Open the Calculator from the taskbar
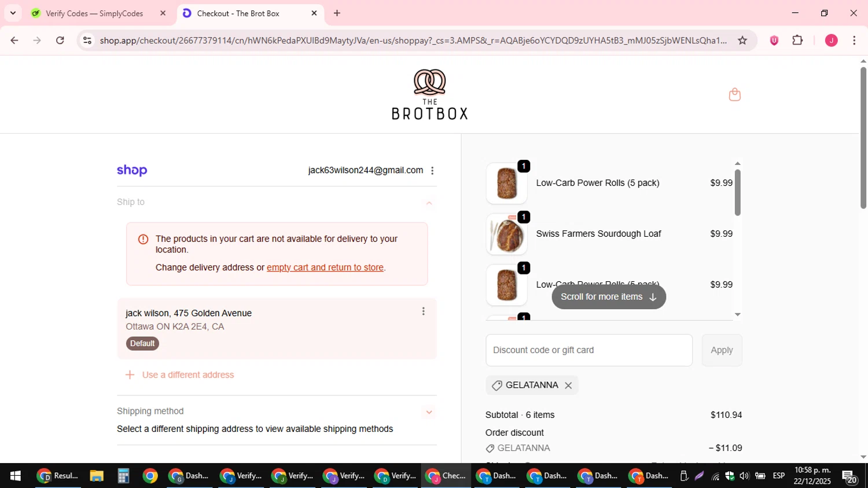Image resolution: width=868 pixels, height=488 pixels. click(123, 476)
